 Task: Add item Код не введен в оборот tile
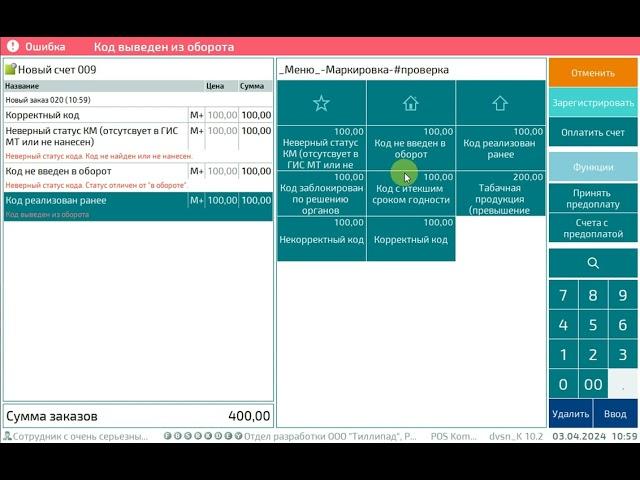tap(411, 148)
